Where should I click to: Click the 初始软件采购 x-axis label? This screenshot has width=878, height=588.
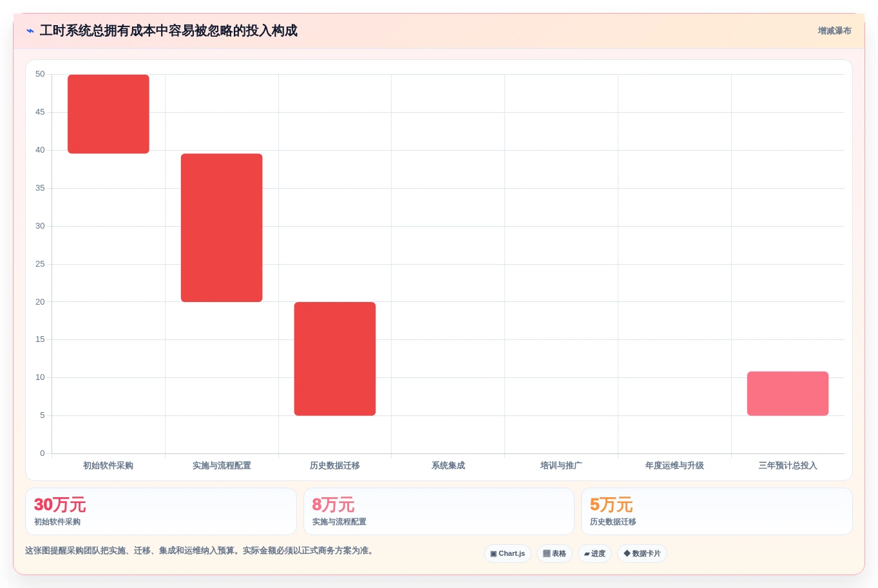pyautogui.click(x=108, y=466)
